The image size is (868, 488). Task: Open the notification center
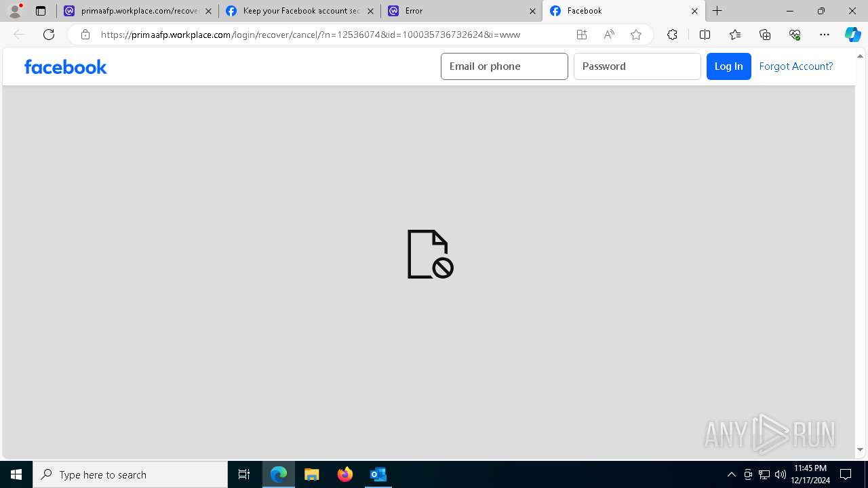(x=846, y=474)
